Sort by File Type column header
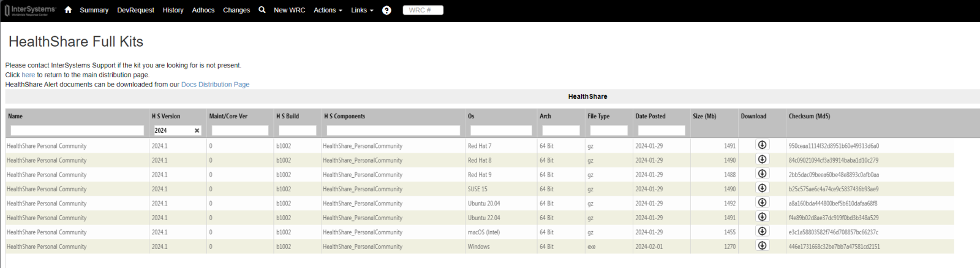Screen dimensions: 980x268 [598, 116]
